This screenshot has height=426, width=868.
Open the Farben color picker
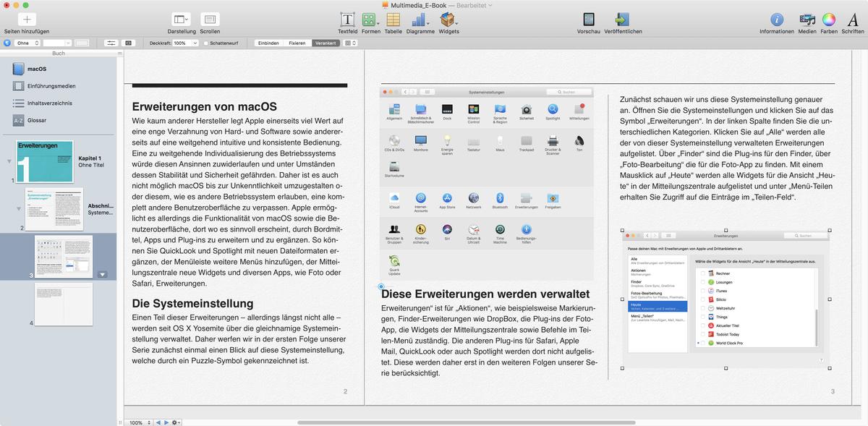coord(829,20)
